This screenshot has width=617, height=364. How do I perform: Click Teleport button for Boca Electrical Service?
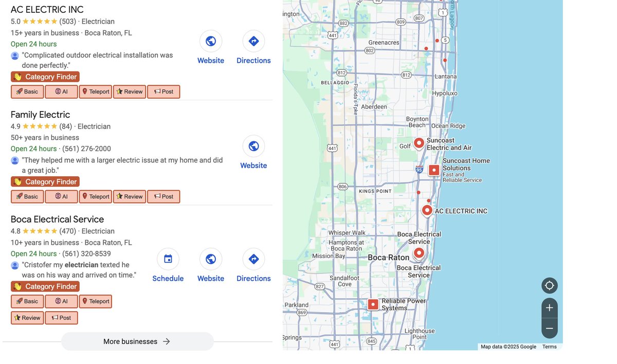pos(96,301)
